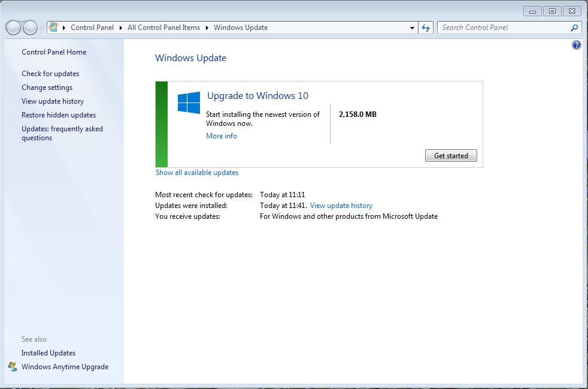Open View update history in sidebar
The image size is (588, 389).
(53, 101)
